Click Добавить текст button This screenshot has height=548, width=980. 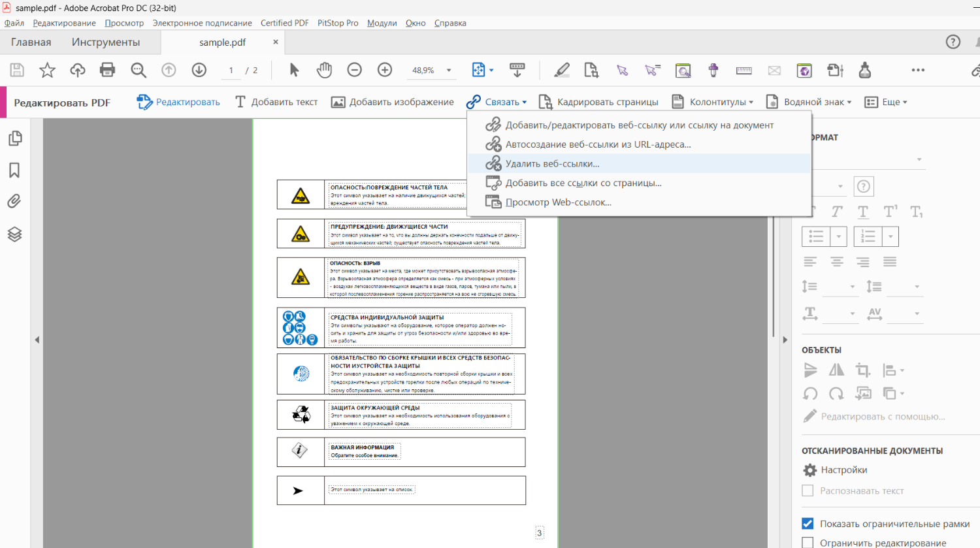coord(276,102)
